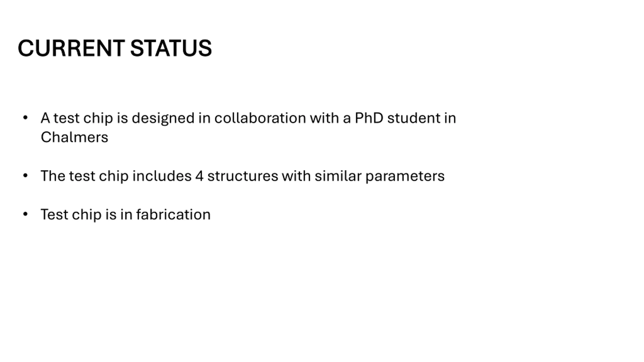Select the word CURRENT in the title

71,48
